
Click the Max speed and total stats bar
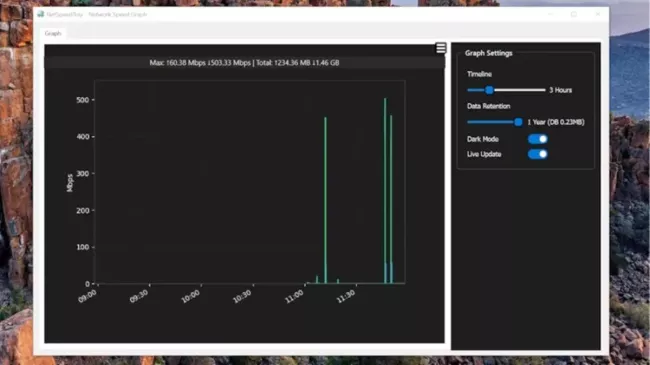pyautogui.click(x=245, y=63)
